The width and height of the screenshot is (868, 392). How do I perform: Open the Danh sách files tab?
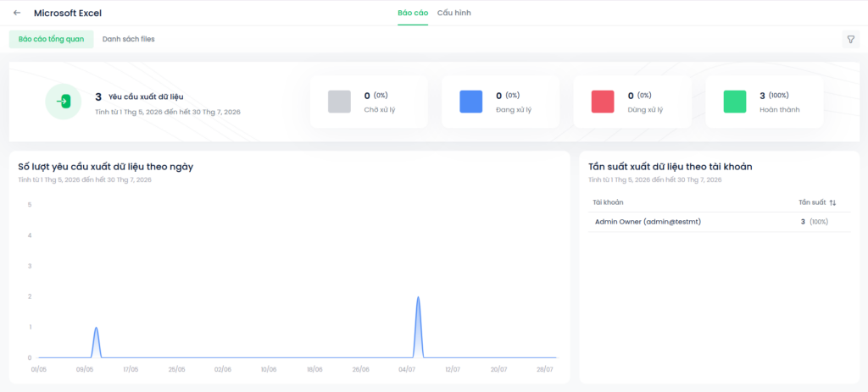tap(129, 39)
